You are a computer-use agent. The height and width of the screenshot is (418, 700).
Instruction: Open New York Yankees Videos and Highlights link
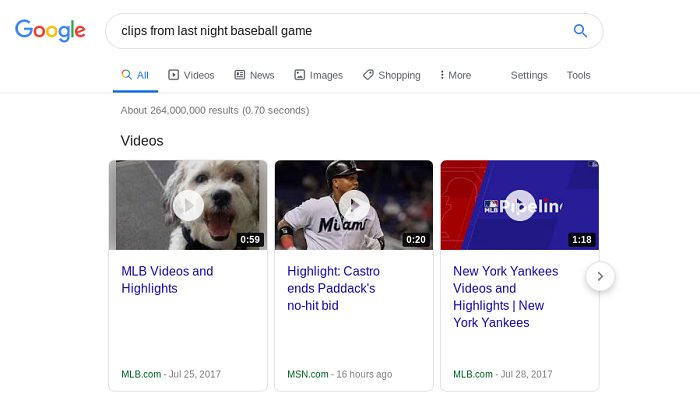pos(505,296)
